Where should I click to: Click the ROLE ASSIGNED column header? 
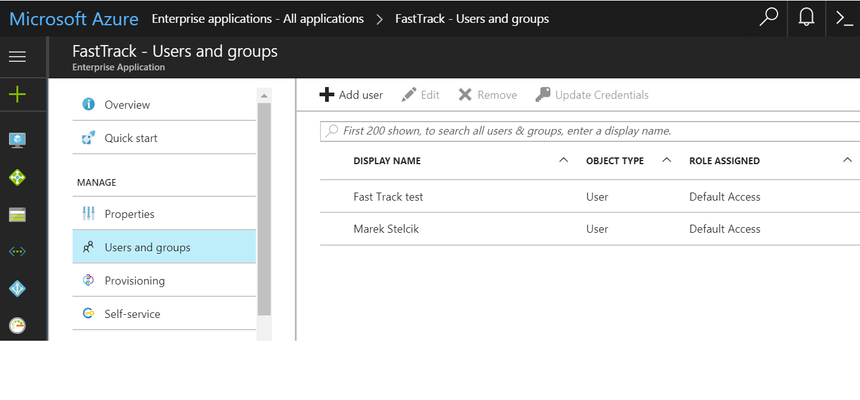[x=725, y=161]
